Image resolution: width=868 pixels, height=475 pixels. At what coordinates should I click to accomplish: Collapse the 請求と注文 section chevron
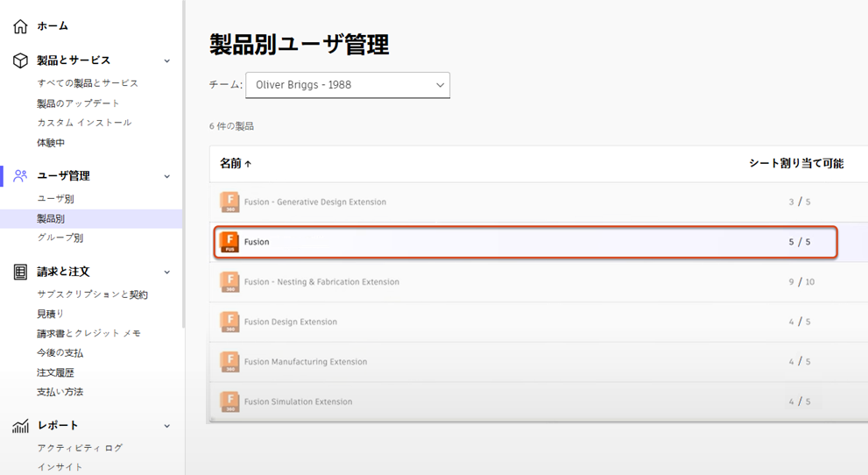click(166, 273)
